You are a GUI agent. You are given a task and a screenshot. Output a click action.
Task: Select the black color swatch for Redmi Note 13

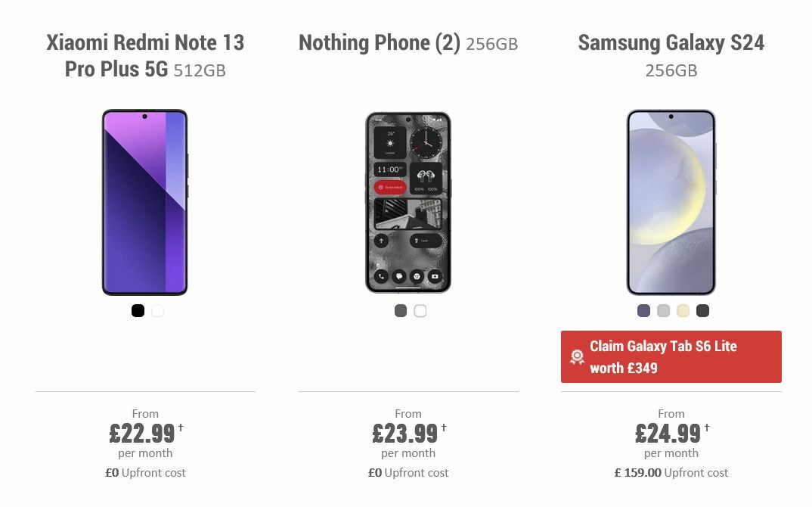138,310
